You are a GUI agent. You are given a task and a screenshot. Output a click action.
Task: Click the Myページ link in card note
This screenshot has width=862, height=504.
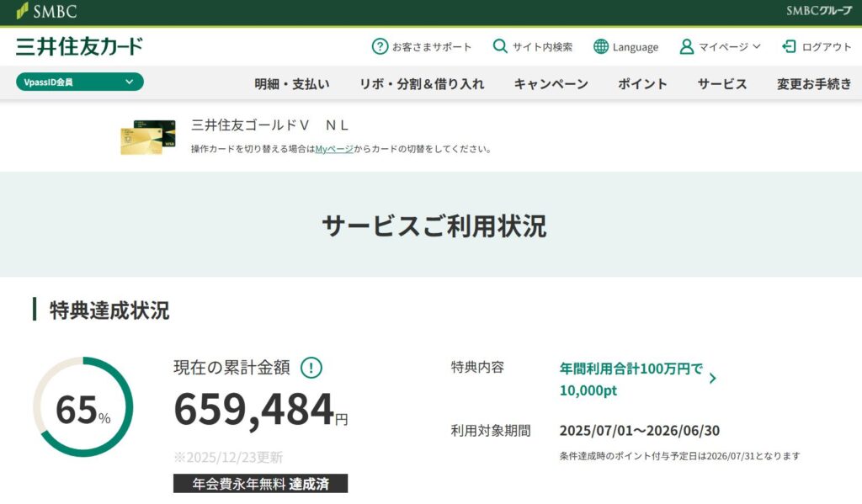pos(334,149)
